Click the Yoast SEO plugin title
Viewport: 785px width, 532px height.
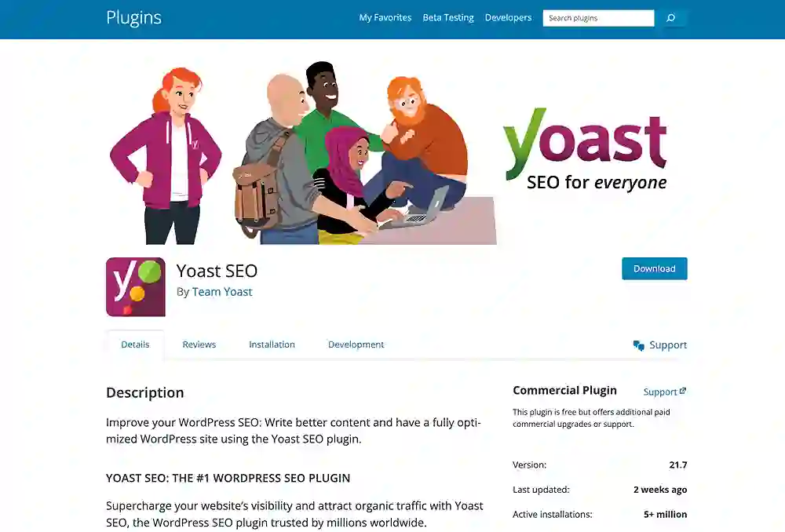pos(217,271)
